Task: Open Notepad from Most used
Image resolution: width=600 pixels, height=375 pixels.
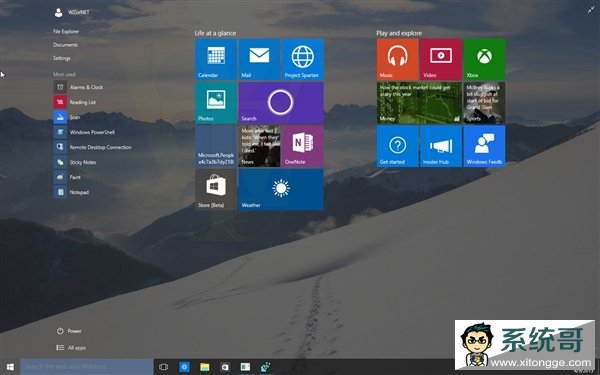Action: point(71,192)
